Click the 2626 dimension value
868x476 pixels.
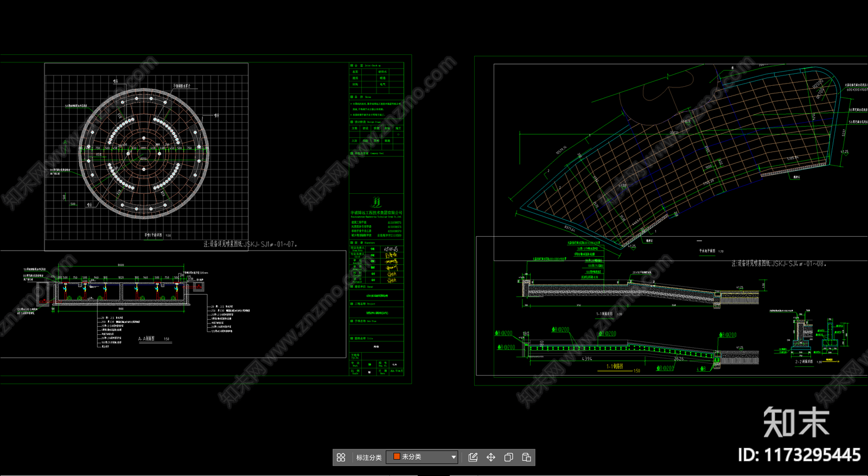coord(679,359)
